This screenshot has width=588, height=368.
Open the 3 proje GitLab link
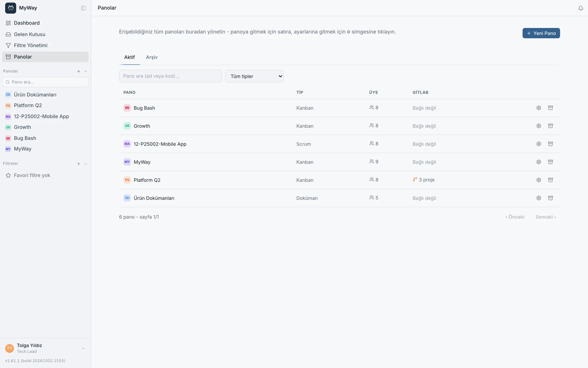(424, 180)
